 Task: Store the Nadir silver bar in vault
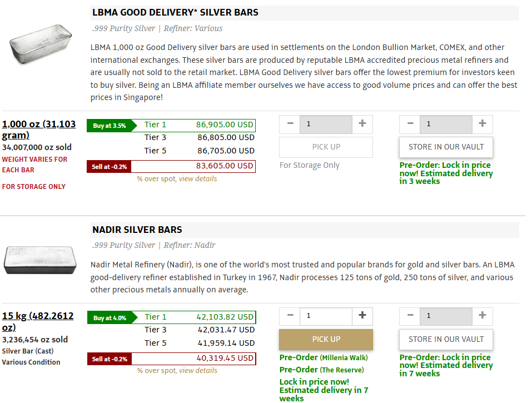pyautogui.click(x=446, y=339)
